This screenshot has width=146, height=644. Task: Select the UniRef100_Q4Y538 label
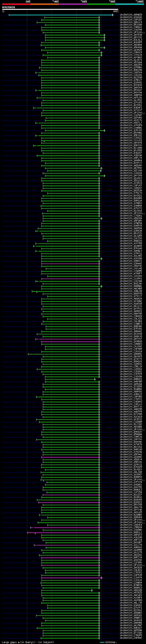coord(131,35)
